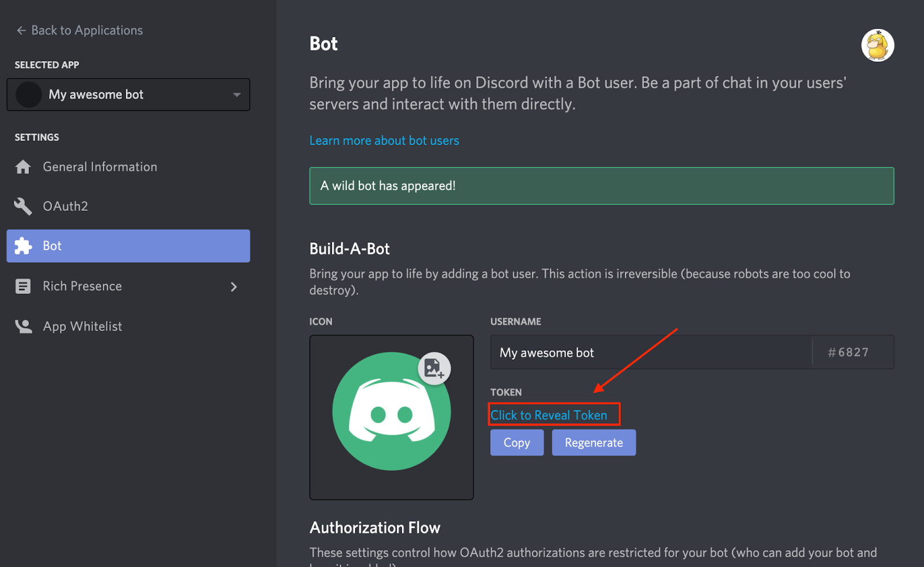This screenshot has width=924, height=567.
Task: Click the #6827 discriminator tag
Action: click(x=848, y=352)
